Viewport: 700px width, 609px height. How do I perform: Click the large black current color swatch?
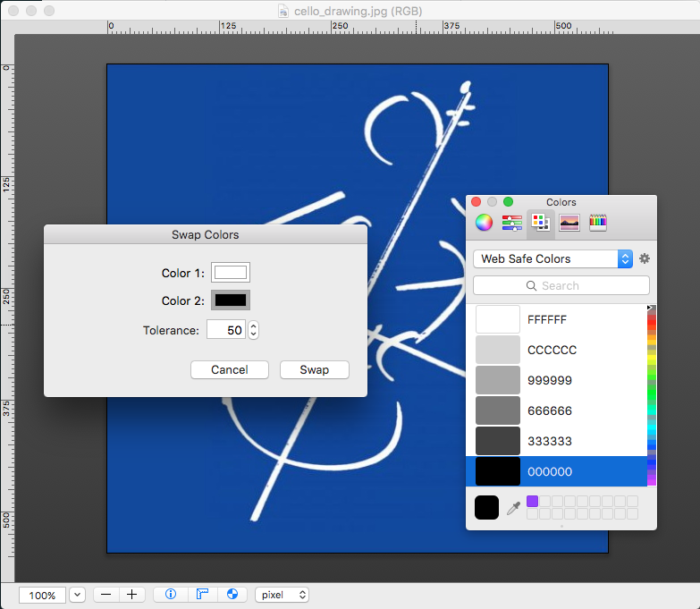click(x=486, y=507)
